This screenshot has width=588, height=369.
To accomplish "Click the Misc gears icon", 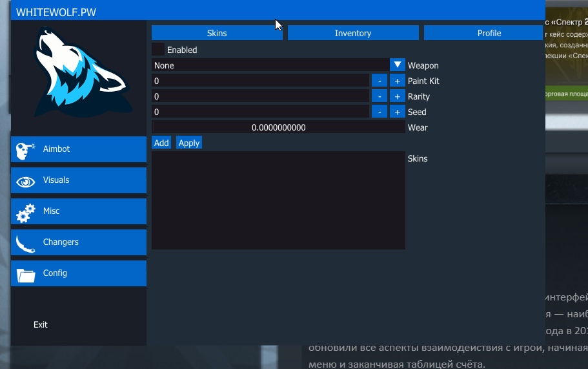I will pyautogui.click(x=26, y=213).
